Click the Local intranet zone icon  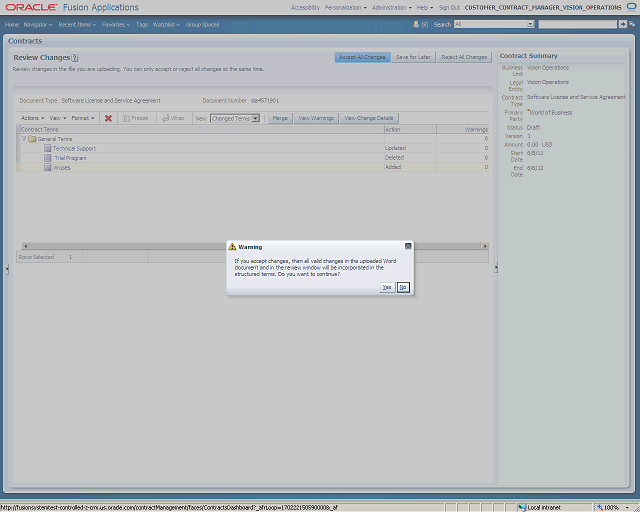(x=522, y=508)
